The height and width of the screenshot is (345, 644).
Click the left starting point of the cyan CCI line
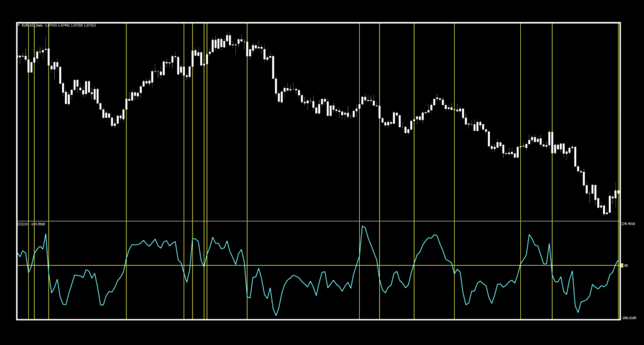[x=18, y=252]
